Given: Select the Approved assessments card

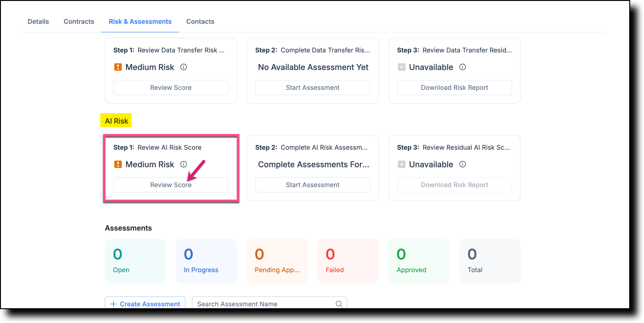Looking at the screenshot, I should pos(419,261).
